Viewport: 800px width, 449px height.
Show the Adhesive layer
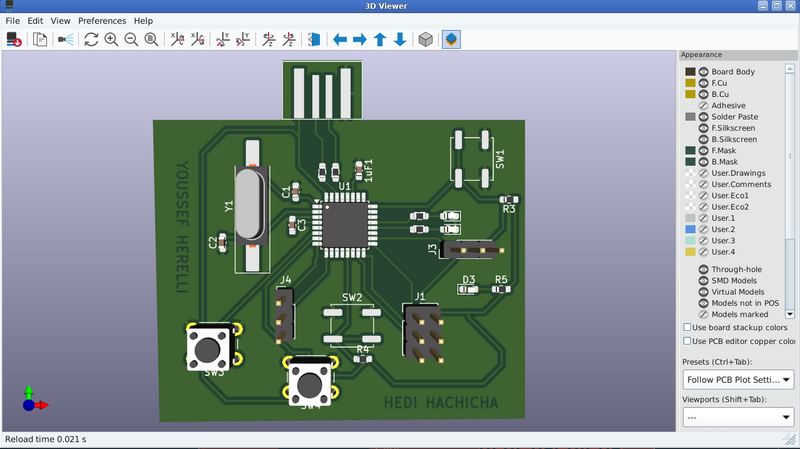[x=703, y=105]
